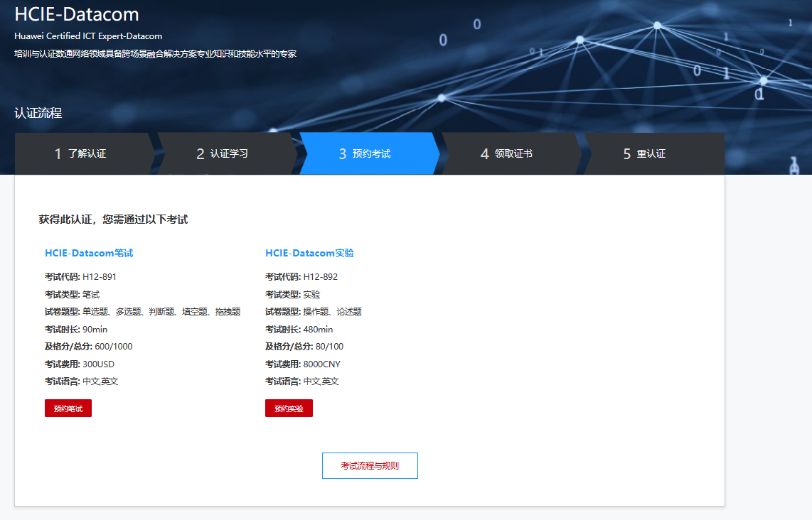
Task: Click the 获得此认证，您需通过以下考试 heading
Action: click(113, 220)
